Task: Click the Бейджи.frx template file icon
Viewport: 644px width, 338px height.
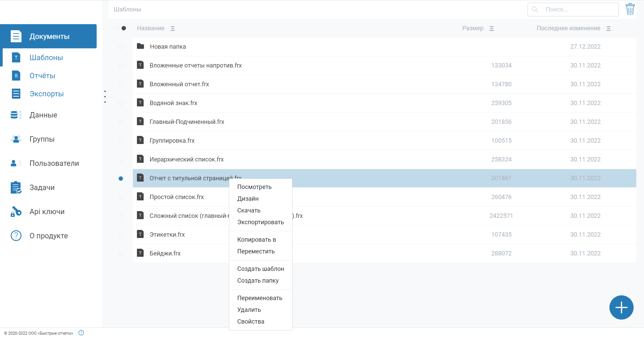Action: (x=141, y=253)
